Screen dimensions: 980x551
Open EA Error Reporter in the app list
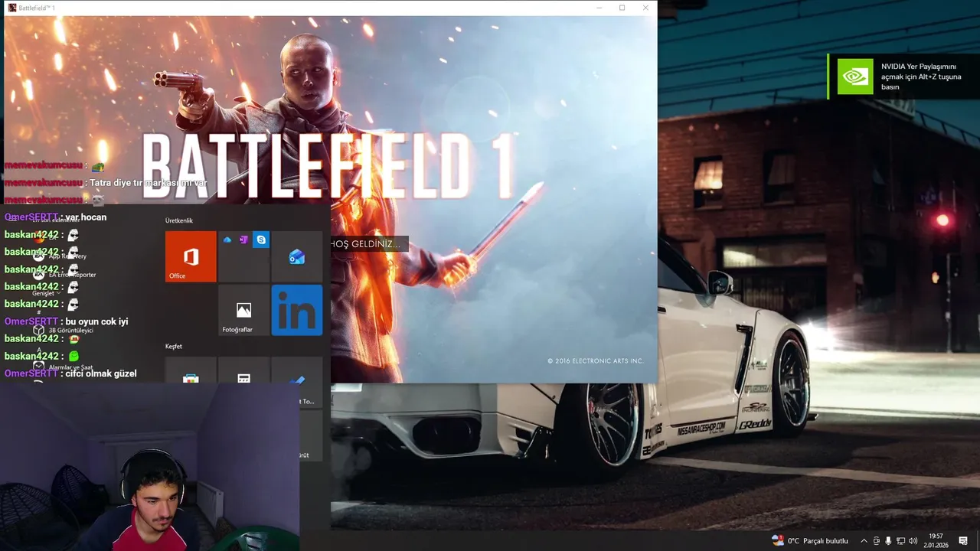(x=64, y=275)
